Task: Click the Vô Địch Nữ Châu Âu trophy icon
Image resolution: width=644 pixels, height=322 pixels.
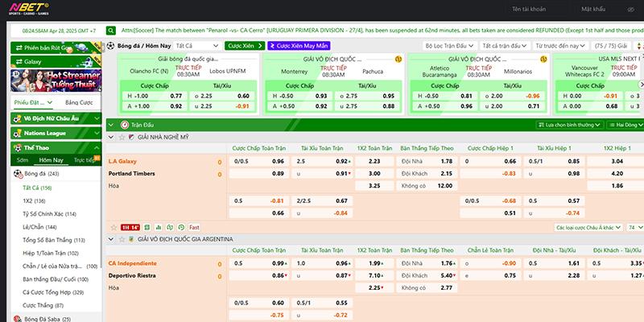Action: (x=17, y=118)
